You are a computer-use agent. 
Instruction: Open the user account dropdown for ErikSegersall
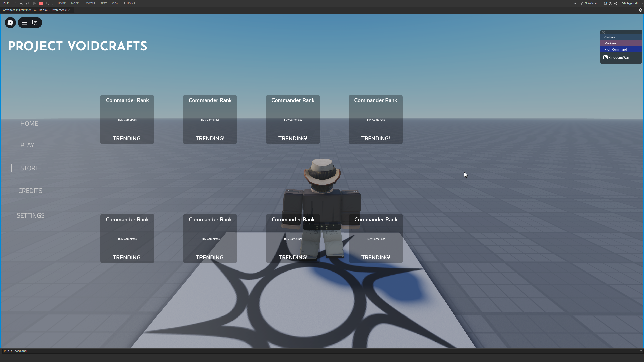tap(630, 3)
